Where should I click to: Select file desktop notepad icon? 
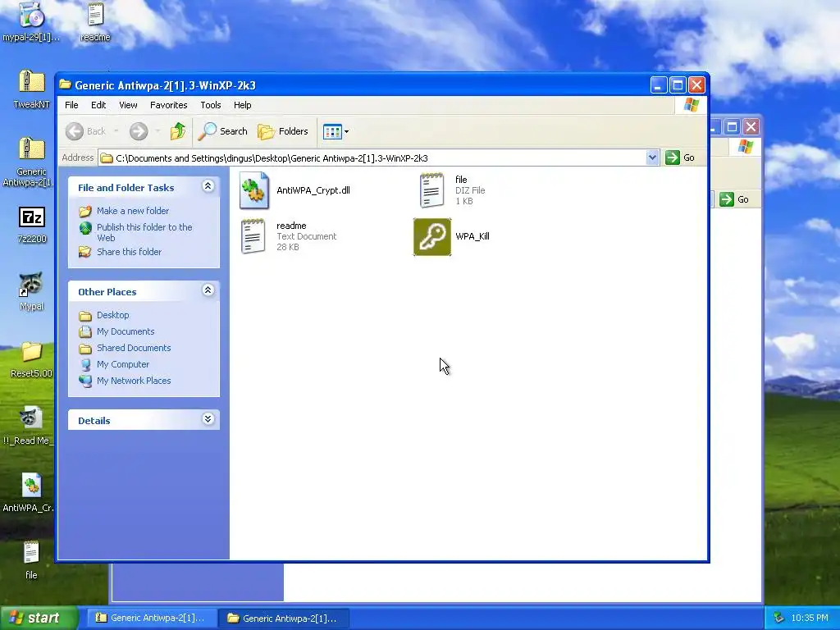tap(31, 559)
